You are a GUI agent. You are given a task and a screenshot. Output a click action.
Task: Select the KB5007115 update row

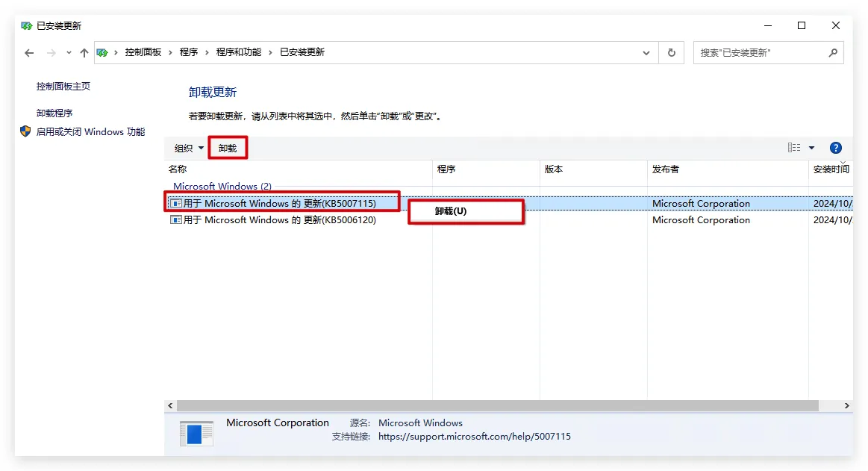click(x=280, y=203)
